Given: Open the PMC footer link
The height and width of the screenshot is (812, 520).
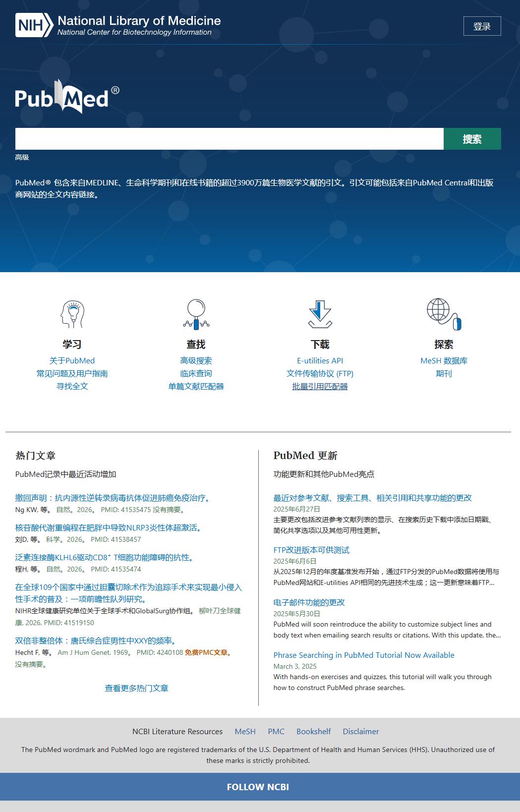Looking at the screenshot, I should point(276,731).
